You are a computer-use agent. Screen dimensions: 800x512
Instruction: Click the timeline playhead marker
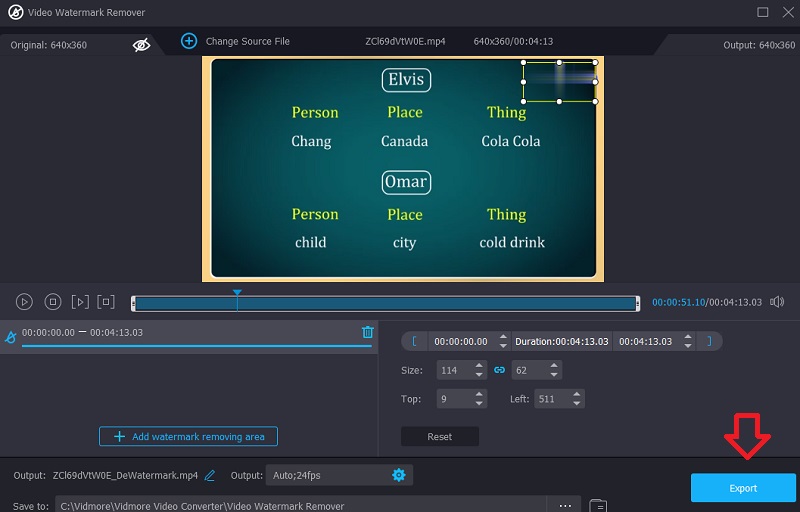click(x=237, y=294)
